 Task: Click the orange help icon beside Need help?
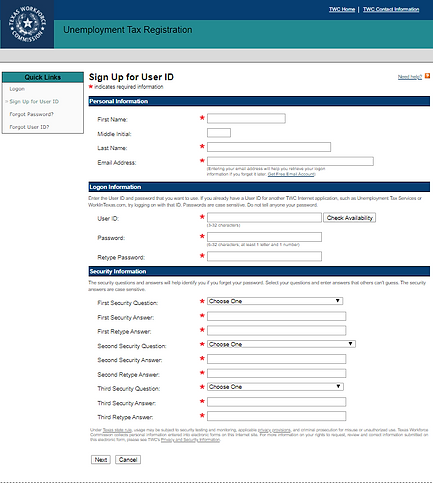(427, 76)
